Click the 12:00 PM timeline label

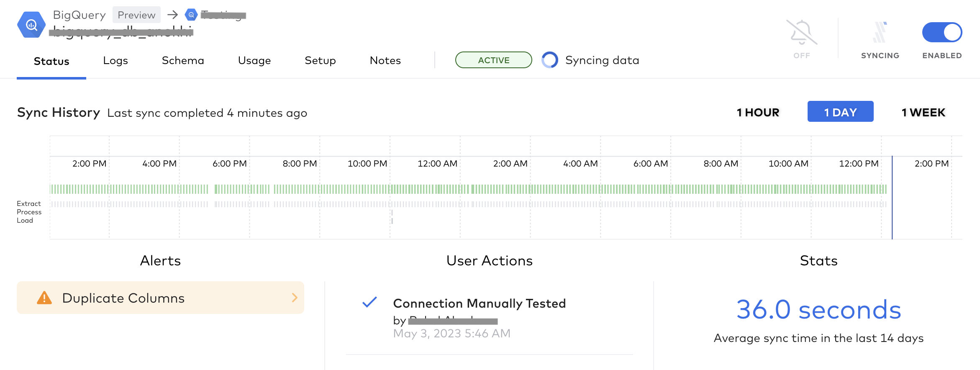859,164
